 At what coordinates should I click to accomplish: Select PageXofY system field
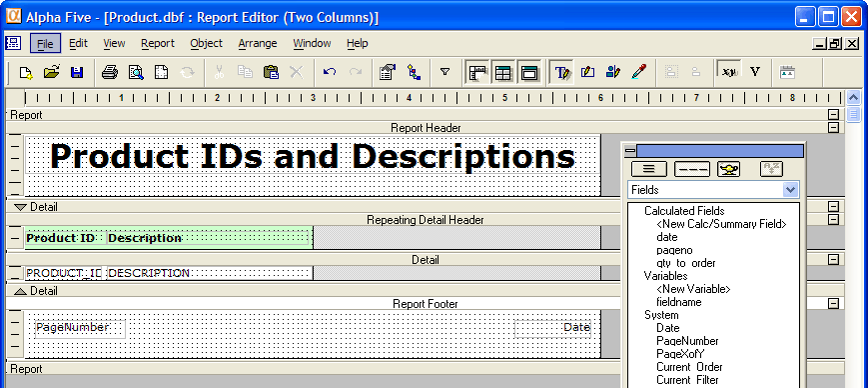[x=680, y=354]
